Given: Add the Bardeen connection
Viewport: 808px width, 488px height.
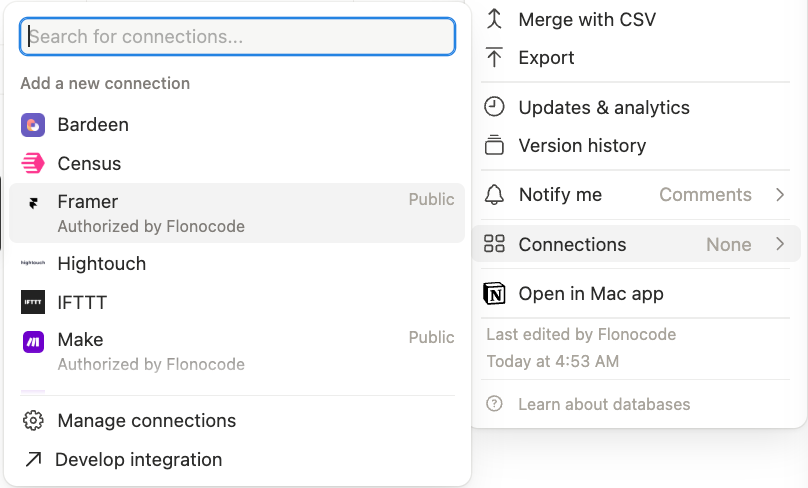Looking at the screenshot, I should pyautogui.click(x=237, y=125).
